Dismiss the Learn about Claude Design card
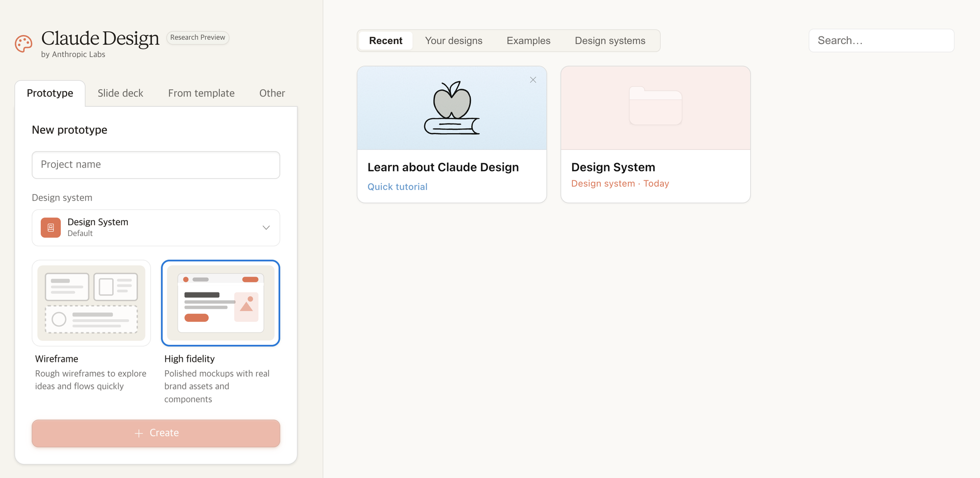Image resolution: width=980 pixels, height=478 pixels. coord(533,80)
